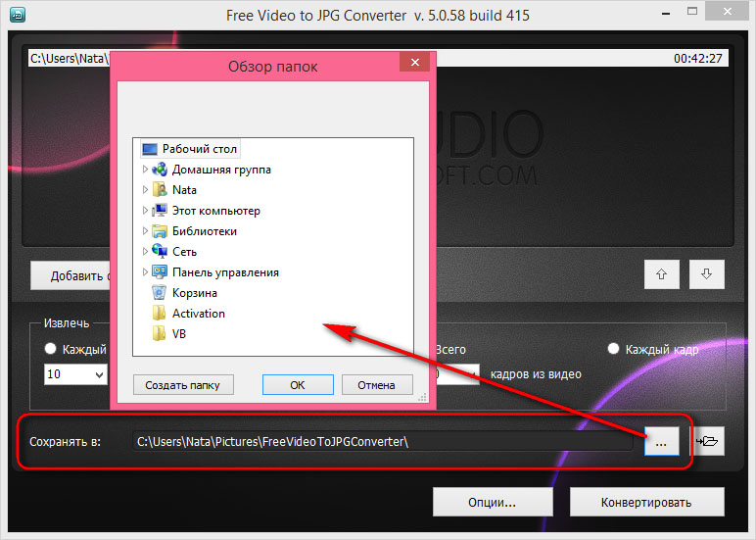Expand the Этот компьютер tree node
Viewport: 756px width, 540px height.
(145, 211)
